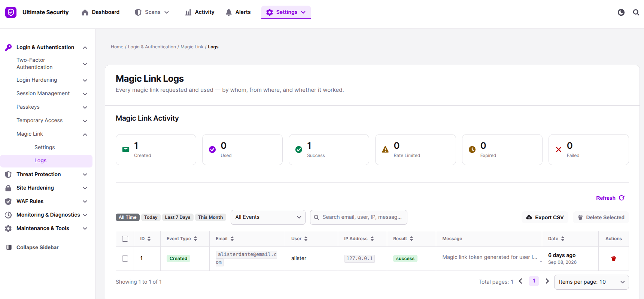The image size is (644, 299).
Task: Toggle dark mode theme icon
Action: click(621, 12)
